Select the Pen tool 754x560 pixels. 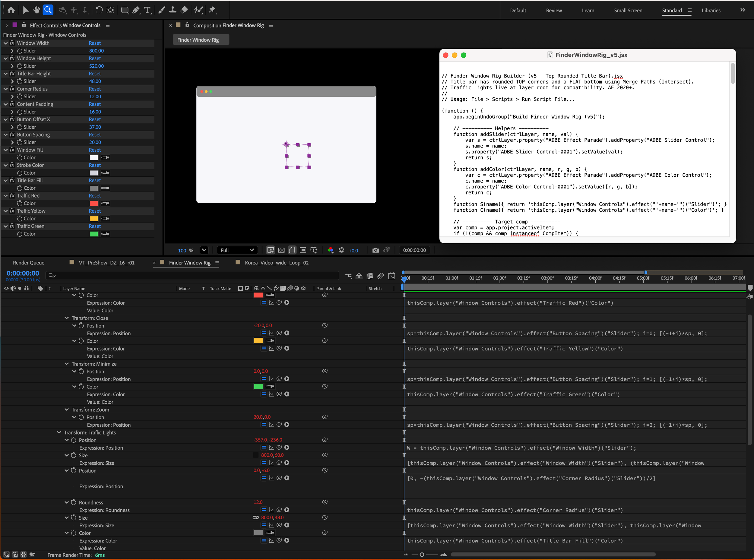[x=136, y=10]
